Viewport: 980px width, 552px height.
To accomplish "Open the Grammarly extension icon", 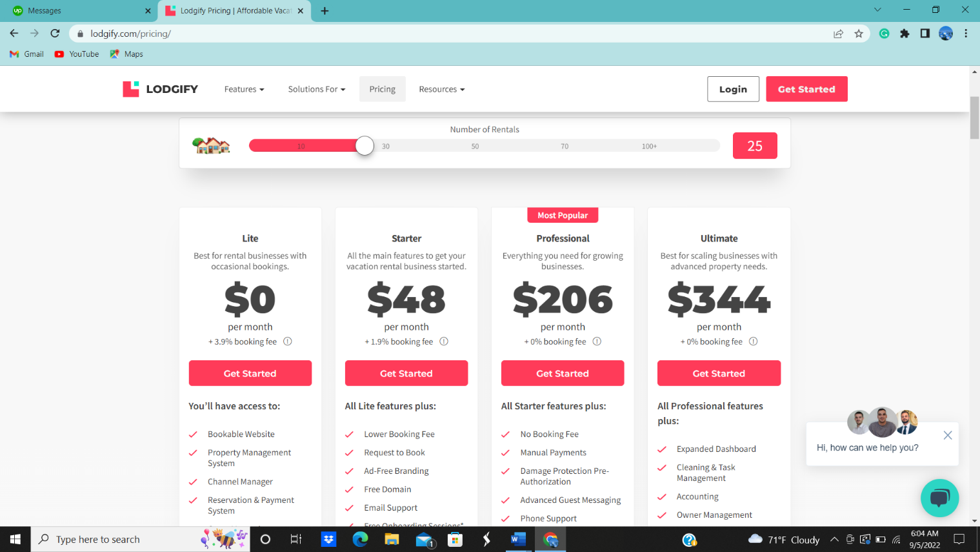I will (884, 34).
